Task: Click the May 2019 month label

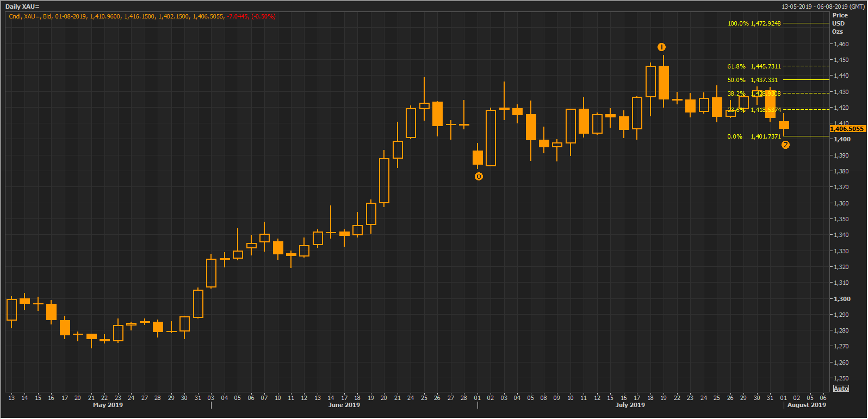Action: (x=108, y=405)
